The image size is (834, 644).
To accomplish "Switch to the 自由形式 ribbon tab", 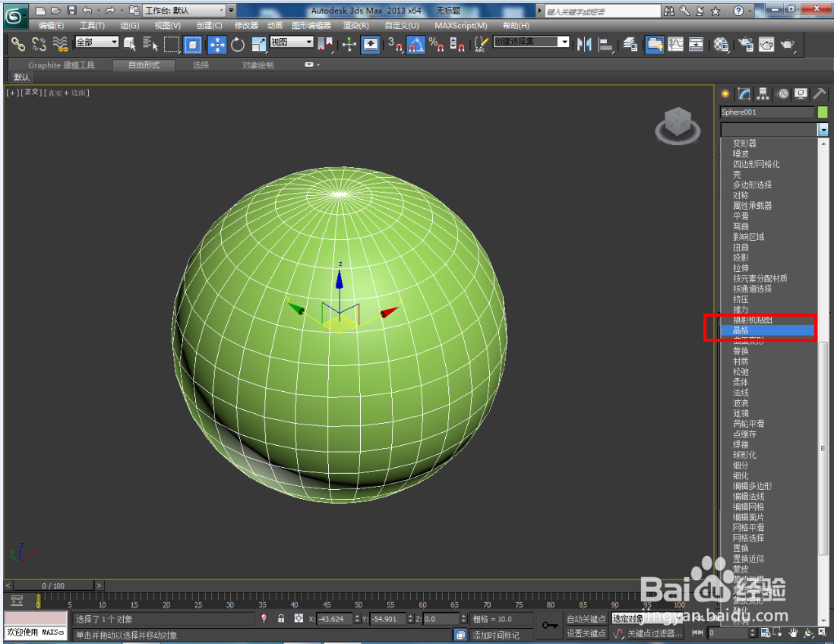I will [144, 65].
